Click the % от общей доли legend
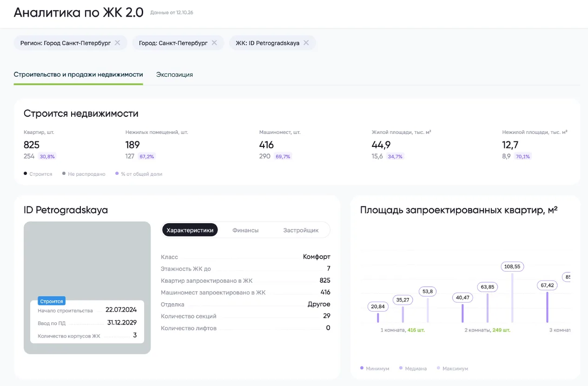 [139, 174]
